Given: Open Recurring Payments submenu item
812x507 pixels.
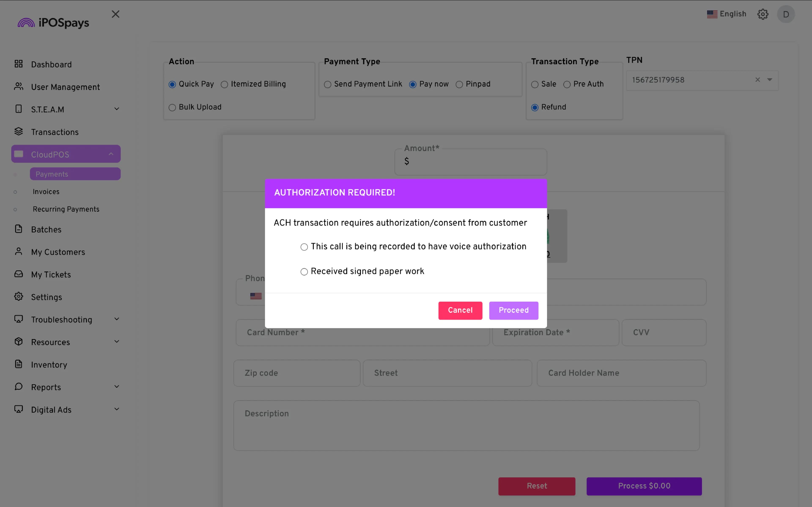Looking at the screenshot, I should coord(66,209).
